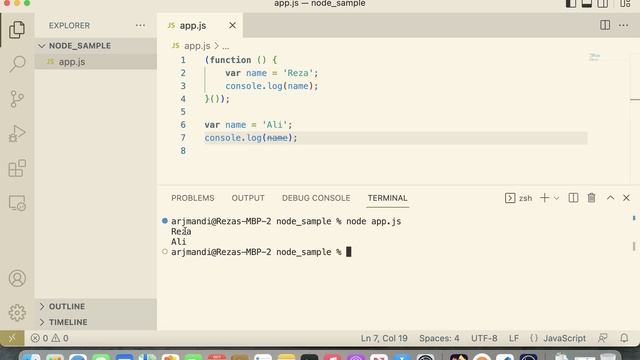
Task: Click the 'Reza' string on line 2
Action: tap(298, 73)
